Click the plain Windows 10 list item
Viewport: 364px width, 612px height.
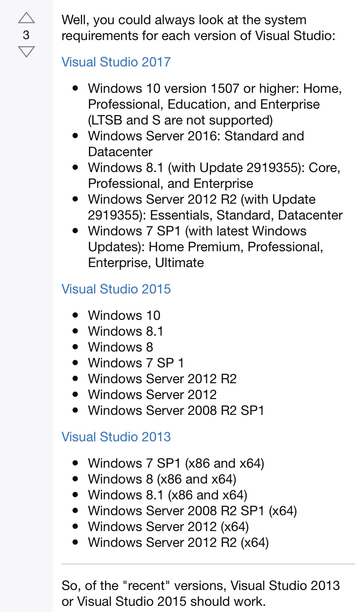tap(124, 315)
